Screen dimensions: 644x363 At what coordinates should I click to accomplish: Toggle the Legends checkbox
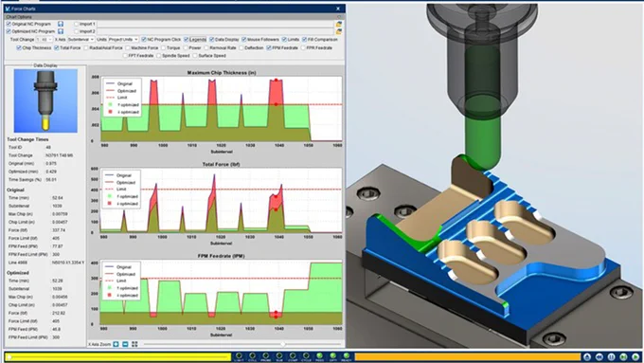(x=186, y=40)
